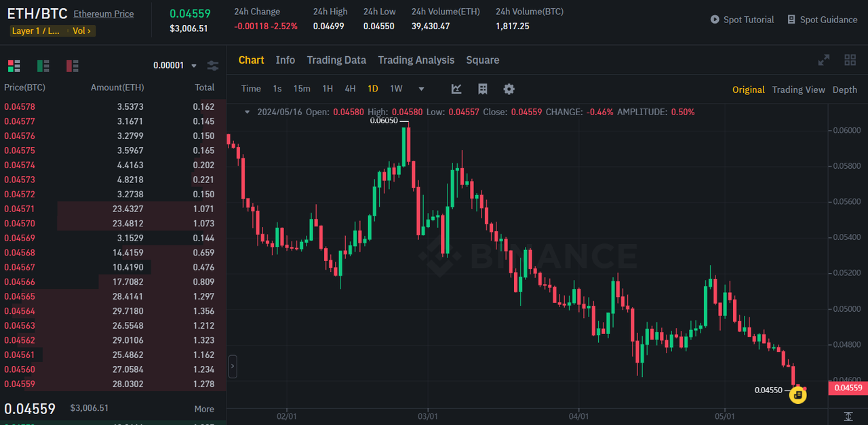868x425 pixels.
Task: Select the buy-orders-only order book icon
Action: pos(43,66)
